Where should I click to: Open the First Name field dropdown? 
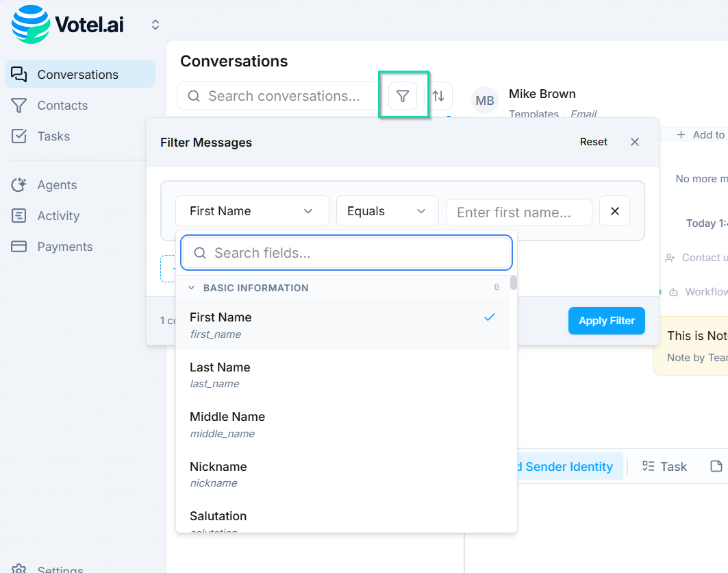pyautogui.click(x=252, y=211)
